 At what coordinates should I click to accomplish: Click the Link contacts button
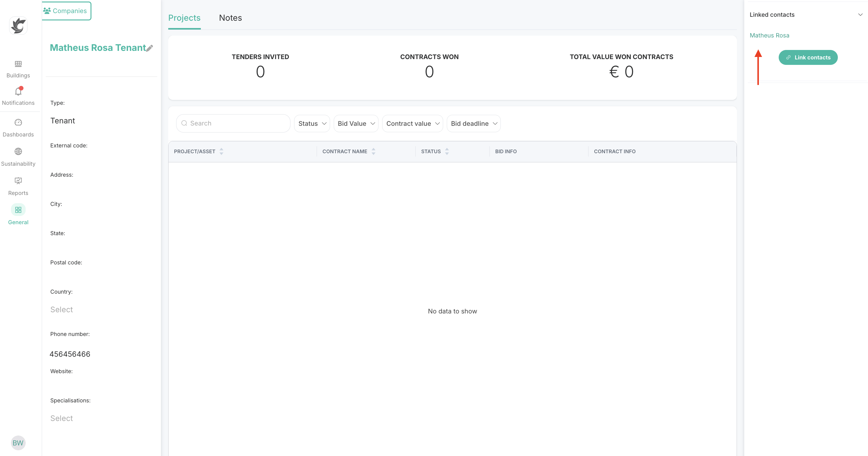(808, 58)
